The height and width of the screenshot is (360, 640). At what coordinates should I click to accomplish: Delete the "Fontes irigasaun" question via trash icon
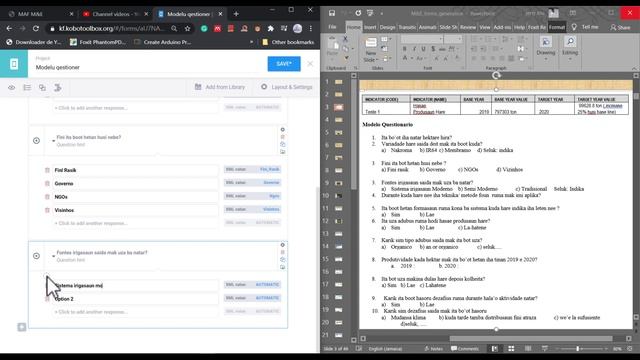pyautogui.click(x=282, y=252)
